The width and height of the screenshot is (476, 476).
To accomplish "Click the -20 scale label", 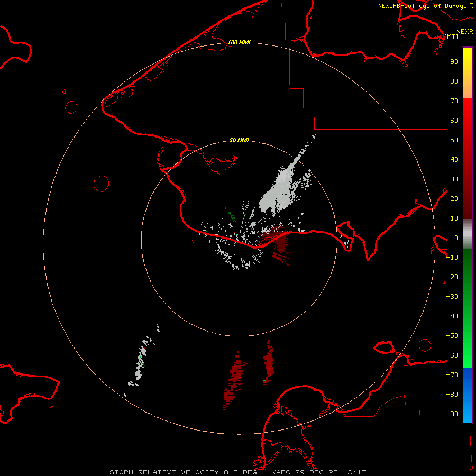I will [452, 277].
